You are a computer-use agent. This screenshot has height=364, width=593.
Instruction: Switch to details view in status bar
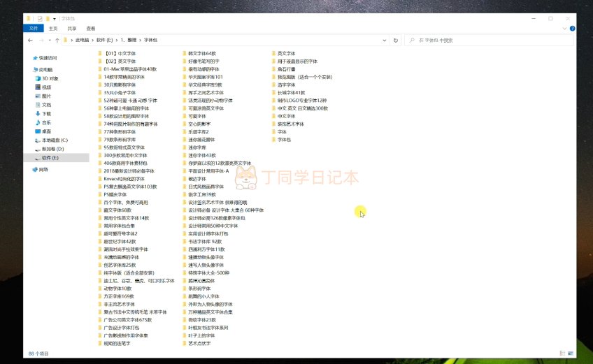tap(563, 353)
